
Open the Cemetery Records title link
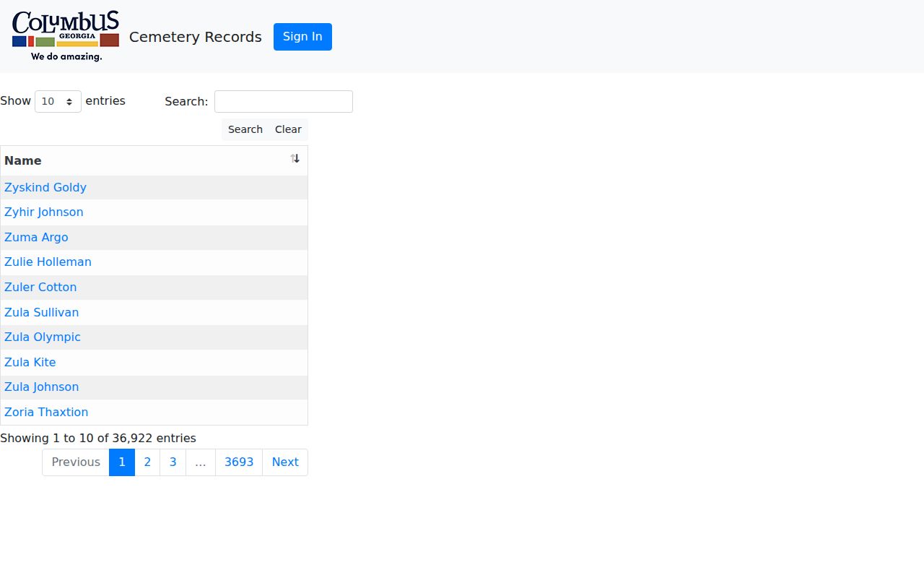click(196, 37)
